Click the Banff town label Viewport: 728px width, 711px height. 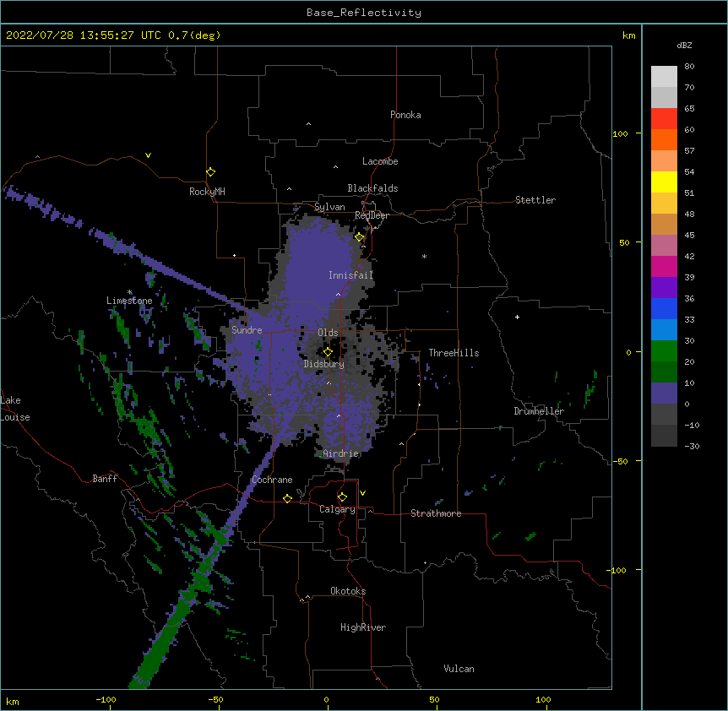pos(105,479)
